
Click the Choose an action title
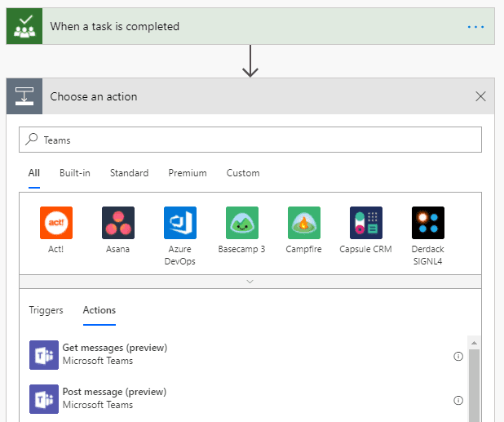click(94, 96)
